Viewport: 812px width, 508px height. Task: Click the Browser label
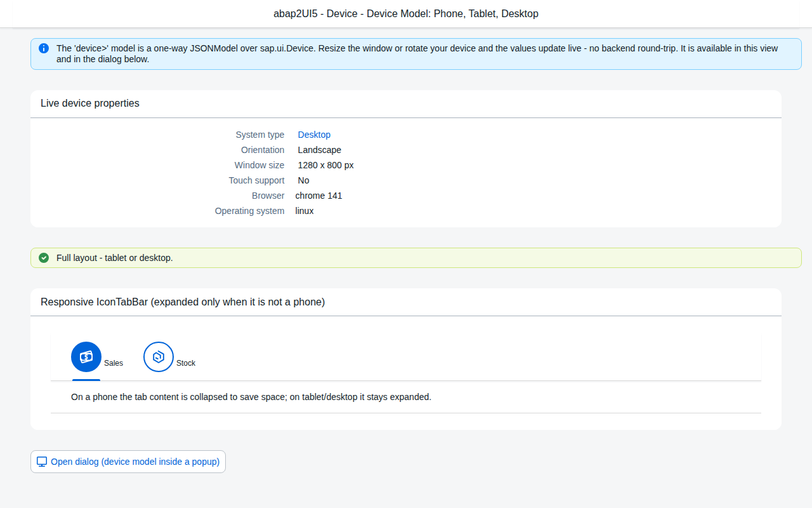pyautogui.click(x=268, y=196)
